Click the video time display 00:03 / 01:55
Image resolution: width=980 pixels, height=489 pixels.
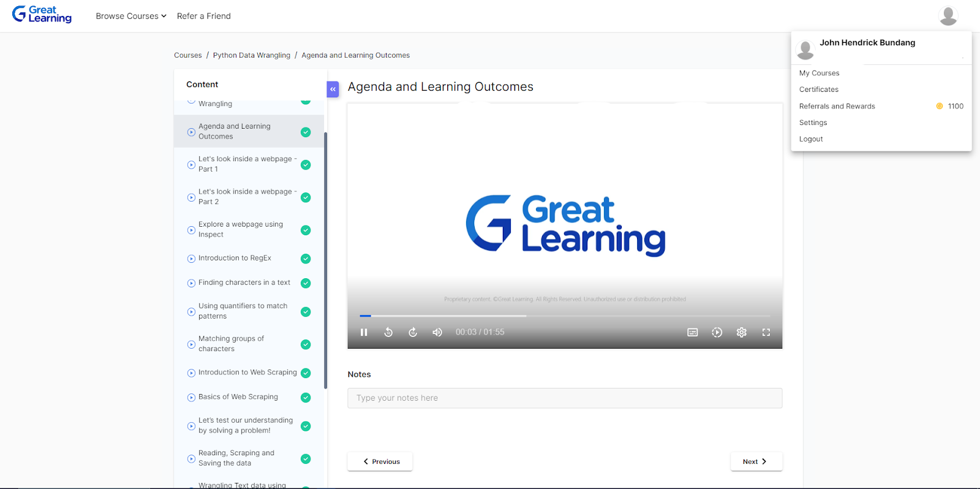click(480, 332)
